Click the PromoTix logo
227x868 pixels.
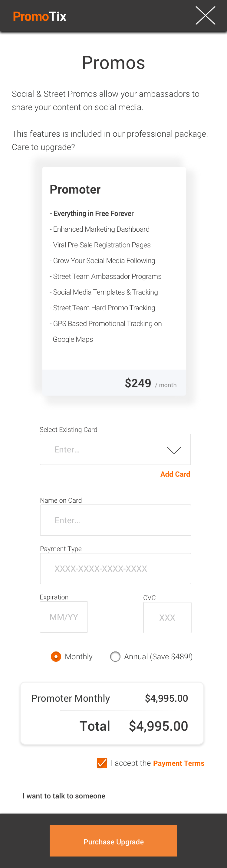tap(39, 16)
